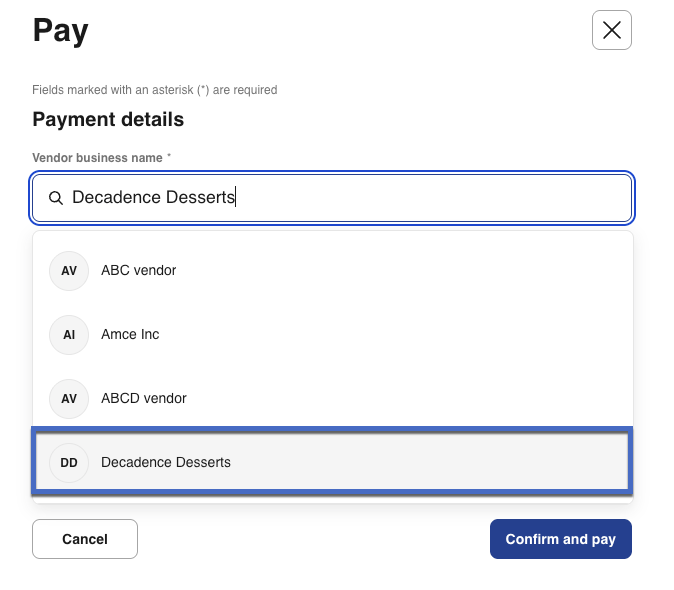Click the Amce Inc name text
This screenshot has height=590, width=674.
pyautogui.click(x=130, y=334)
